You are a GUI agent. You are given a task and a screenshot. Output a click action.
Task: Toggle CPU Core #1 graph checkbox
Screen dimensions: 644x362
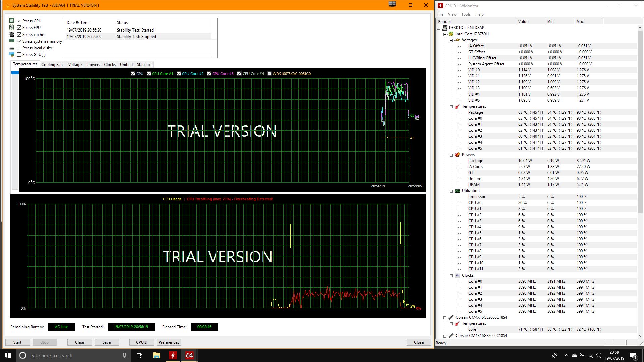(149, 74)
